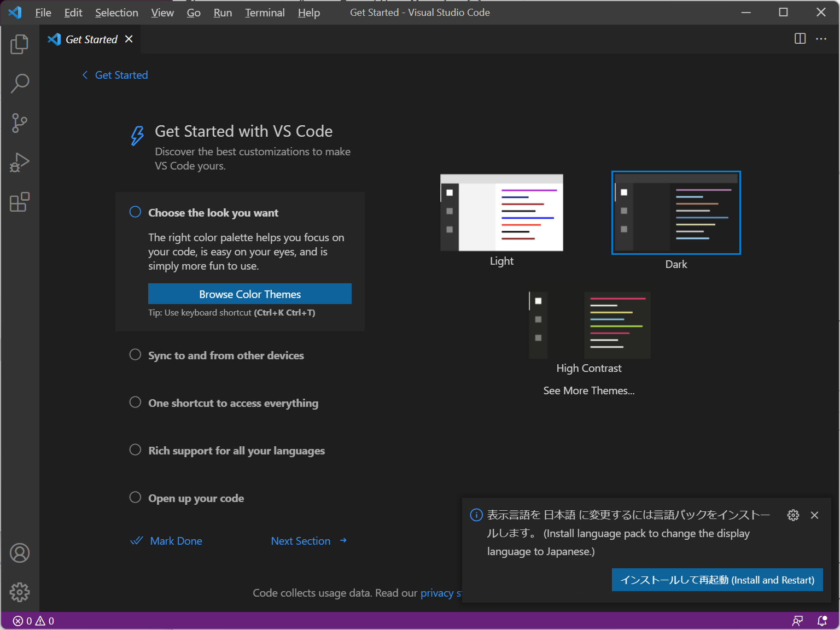Open the editor More Actions ellipsis
Screen dimensions: 840x630
tap(821, 38)
